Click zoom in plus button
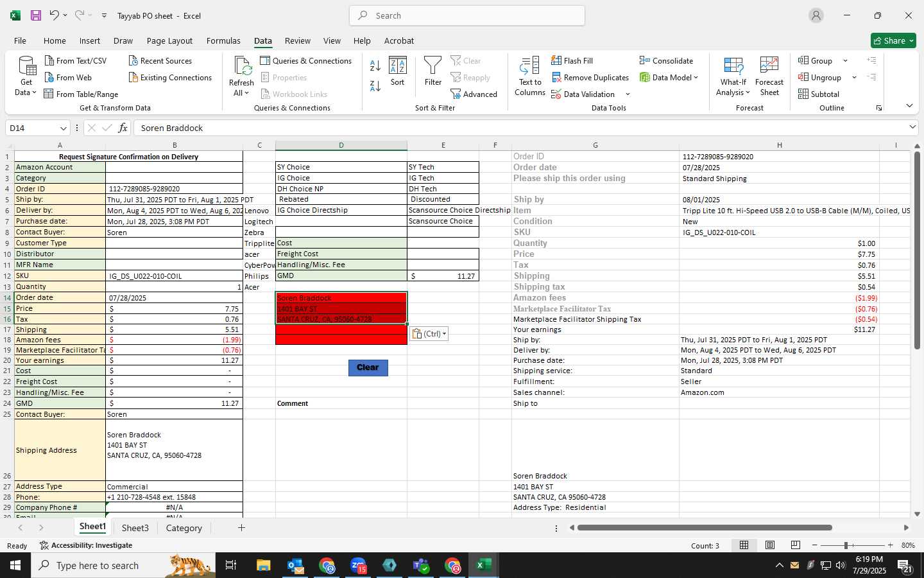924x578 pixels. click(x=891, y=545)
